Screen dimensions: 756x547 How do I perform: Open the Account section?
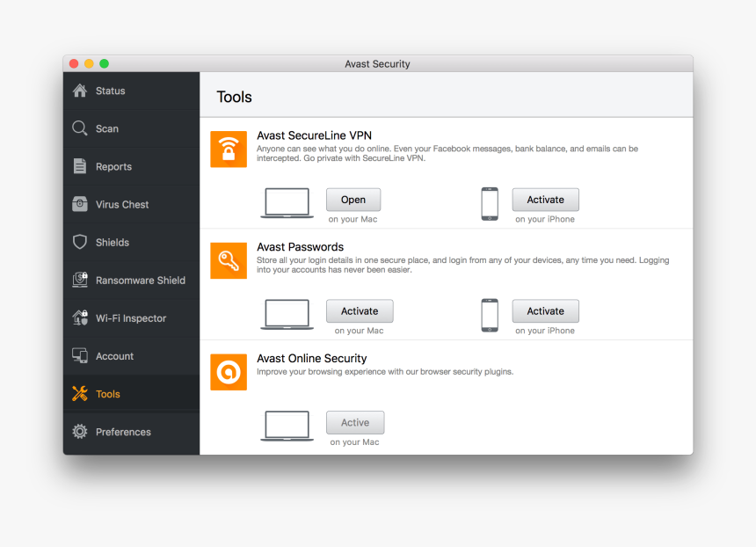coord(131,356)
